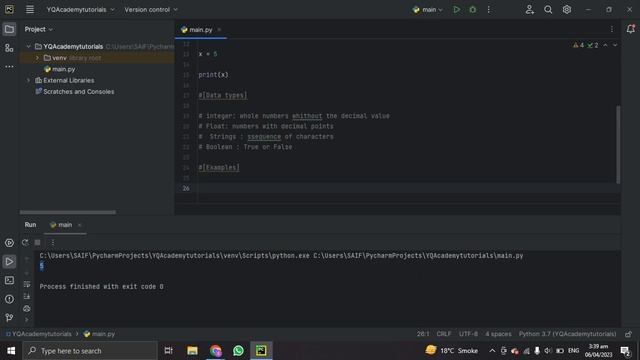Go to previous highlighted error arrow
Image resolution: width=640 pixels, height=360 pixels.
605,45
